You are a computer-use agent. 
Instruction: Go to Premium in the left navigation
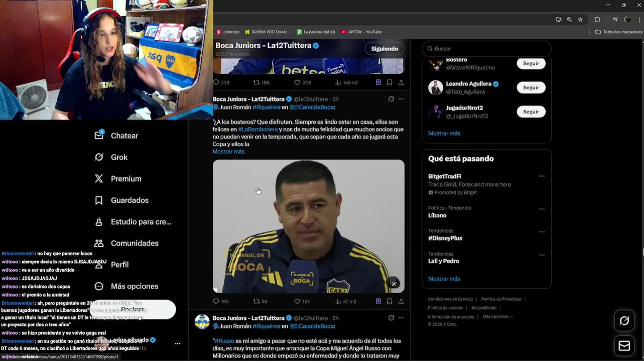118,178
